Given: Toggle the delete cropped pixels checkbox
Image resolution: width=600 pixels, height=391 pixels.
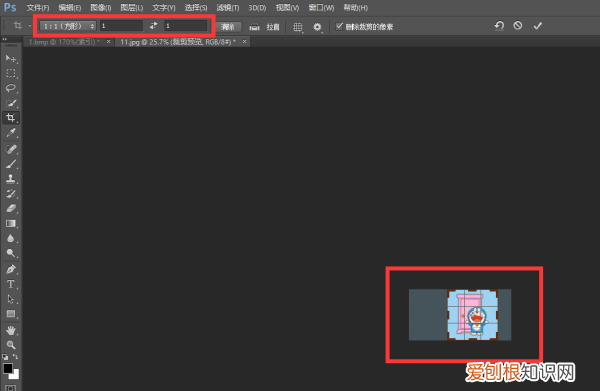Looking at the screenshot, I should pos(339,26).
